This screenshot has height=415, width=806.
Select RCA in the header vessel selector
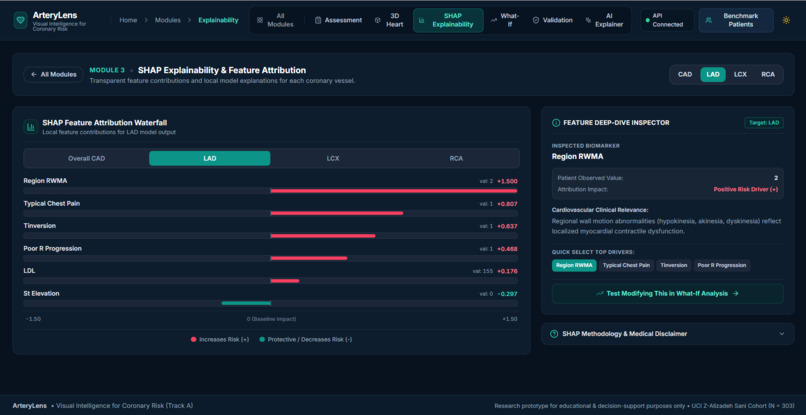click(x=768, y=75)
